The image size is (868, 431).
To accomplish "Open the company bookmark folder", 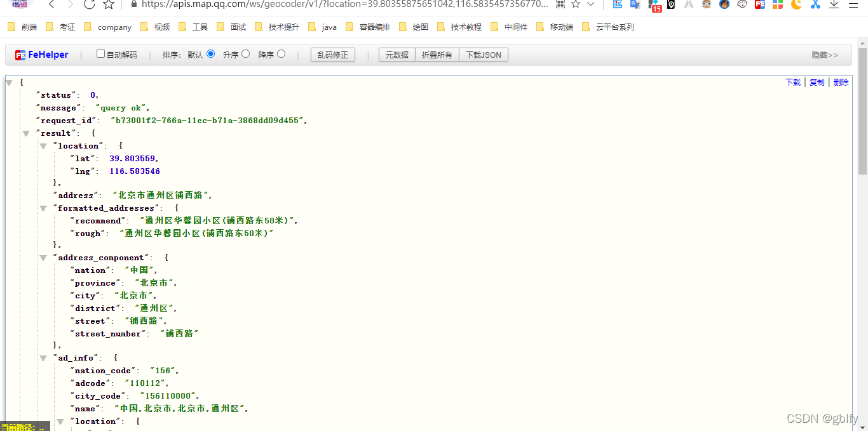I will (107, 27).
